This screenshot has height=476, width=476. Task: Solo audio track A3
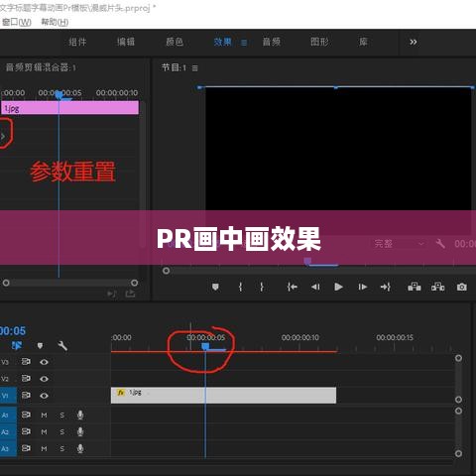pos(62,449)
